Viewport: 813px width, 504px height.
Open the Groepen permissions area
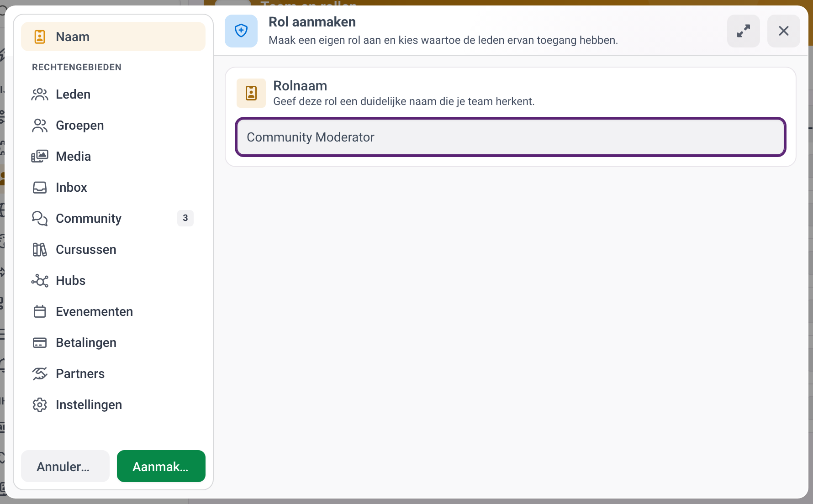tap(113, 125)
